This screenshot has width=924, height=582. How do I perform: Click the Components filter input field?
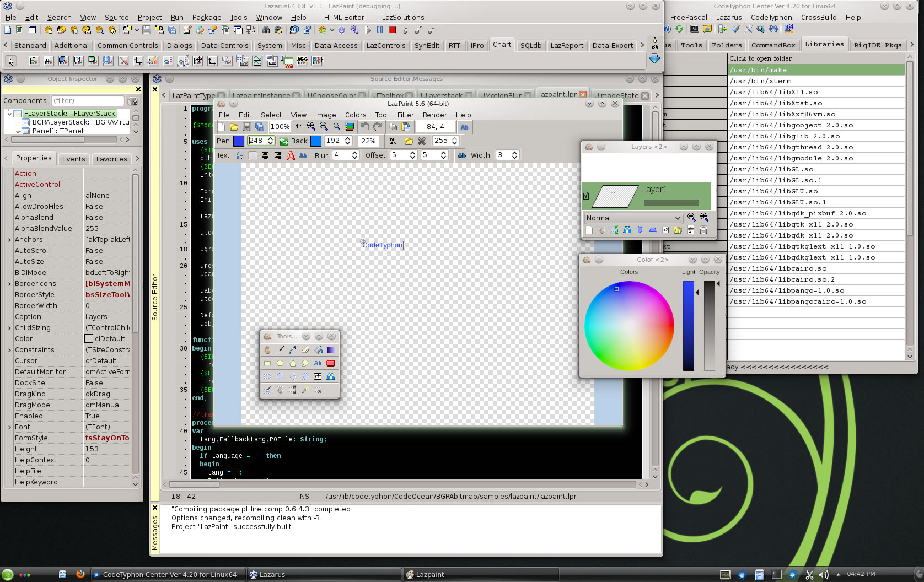pos(88,100)
